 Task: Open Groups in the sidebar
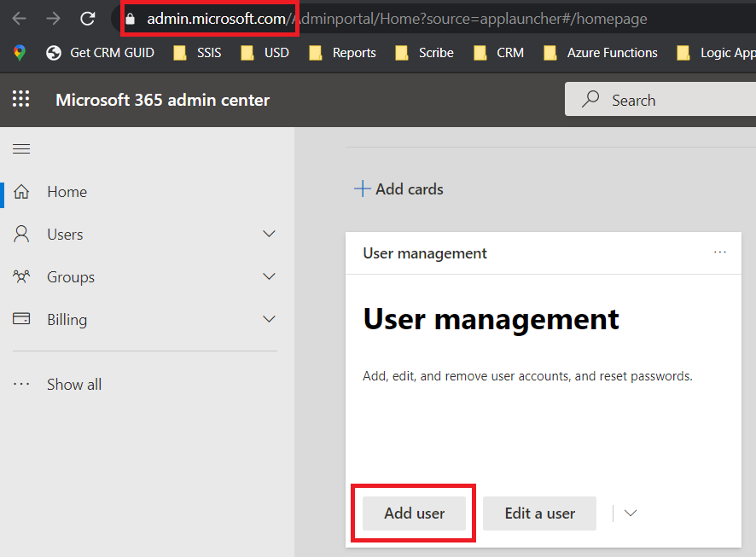(145, 277)
